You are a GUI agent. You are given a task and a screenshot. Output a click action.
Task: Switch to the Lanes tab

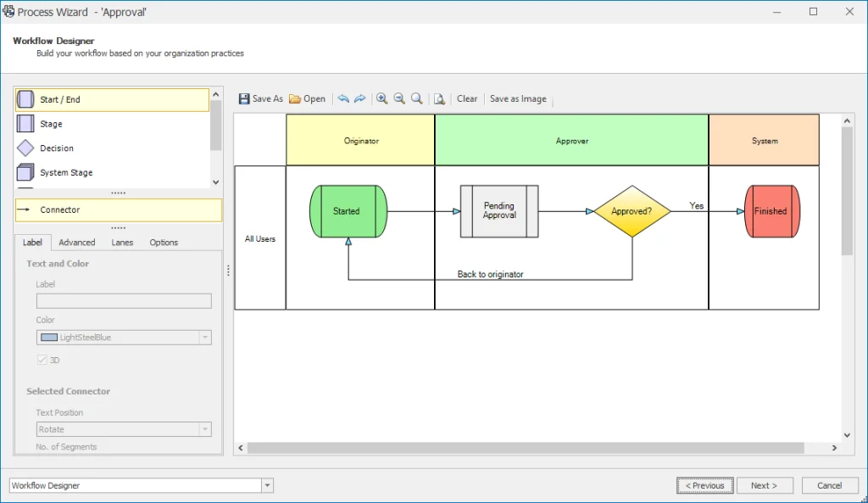click(122, 243)
